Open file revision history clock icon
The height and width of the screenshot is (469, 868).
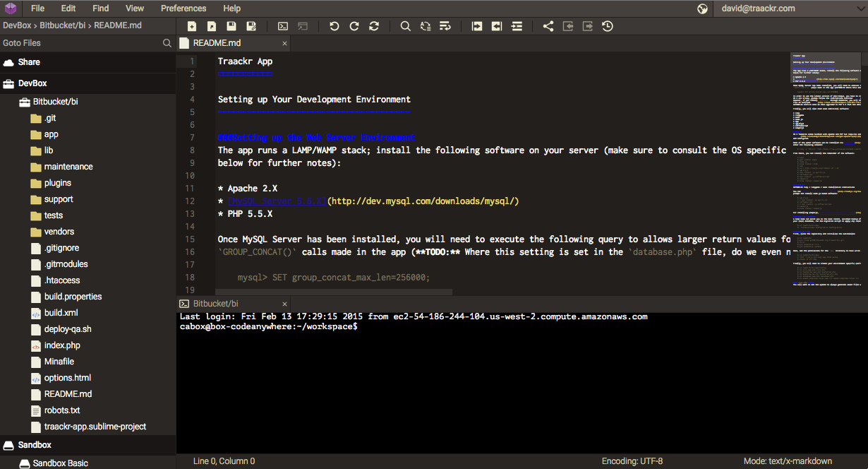click(x=608, y=26)
